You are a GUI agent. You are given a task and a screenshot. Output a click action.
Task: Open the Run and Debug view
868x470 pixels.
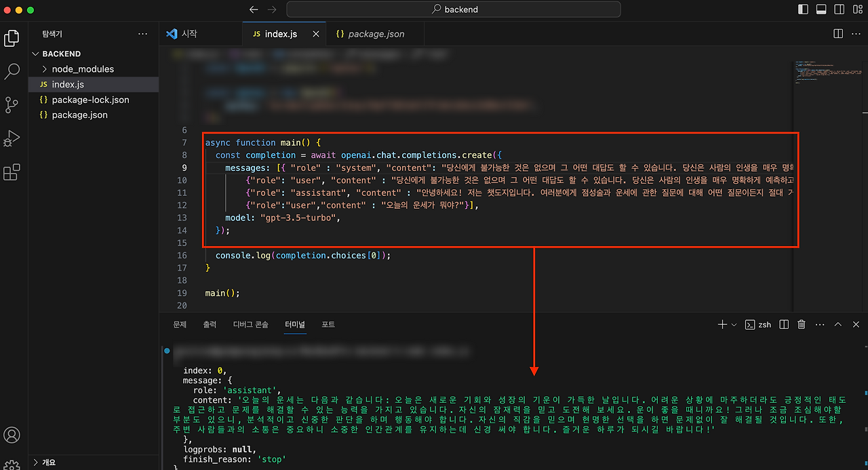tap(12, 138)
